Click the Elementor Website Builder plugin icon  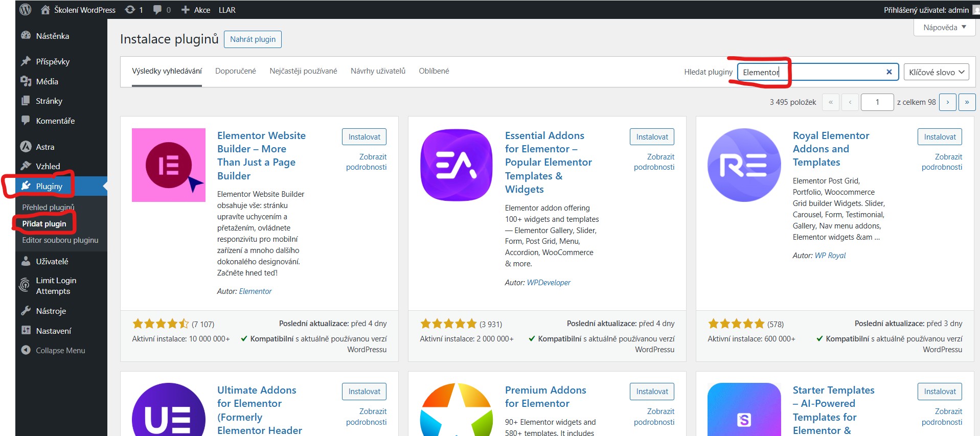(x=168, y=165)
